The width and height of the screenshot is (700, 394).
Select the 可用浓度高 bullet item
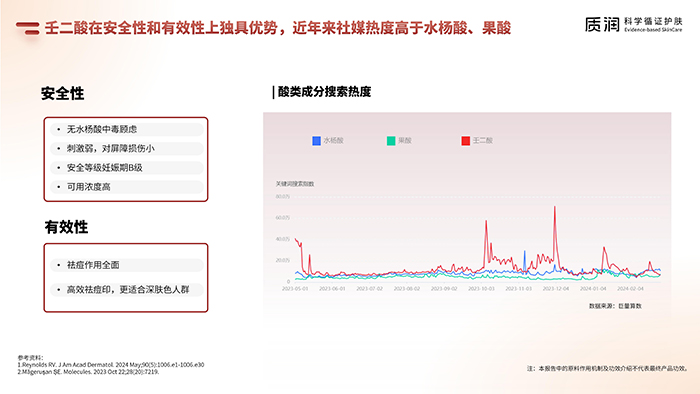point(127,187)
